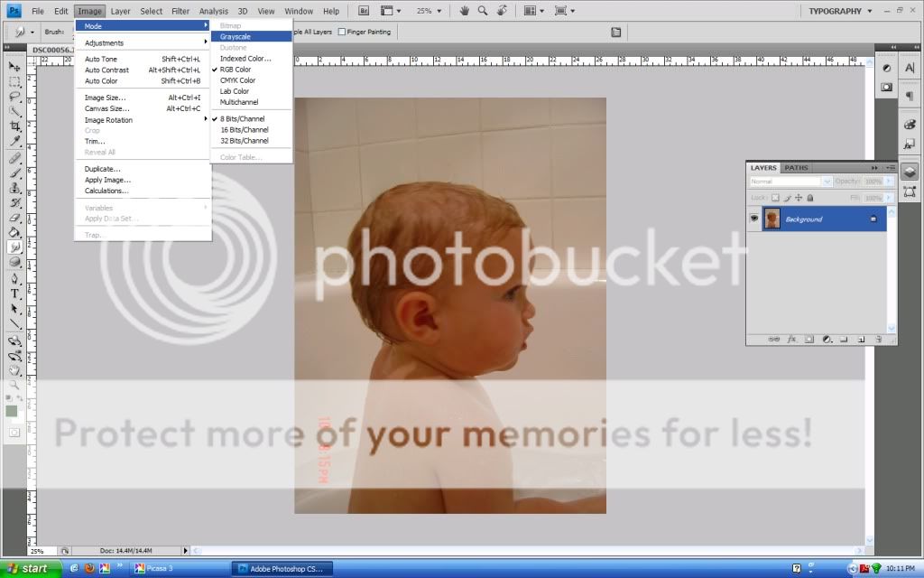This screenshot has height=578, width=924.
Task: Hide the Background layer with eye icon
Action: pos(753,219)
